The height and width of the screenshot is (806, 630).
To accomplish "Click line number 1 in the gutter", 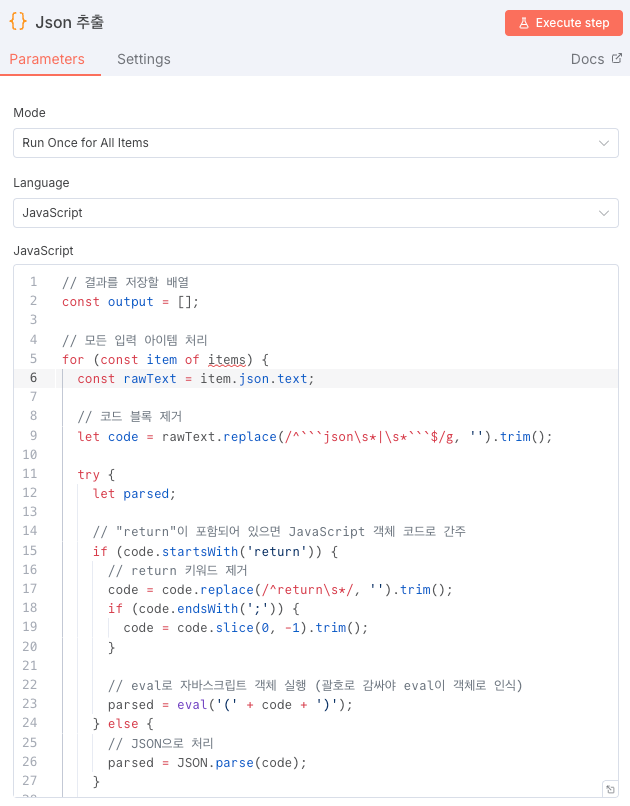I will tap(33, 282).
